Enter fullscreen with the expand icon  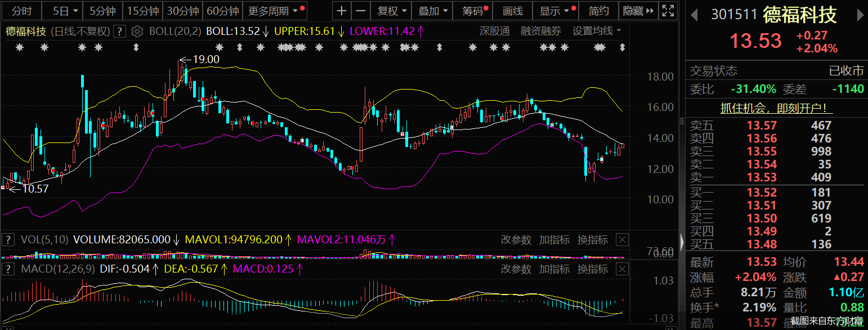tap(668, 11)
